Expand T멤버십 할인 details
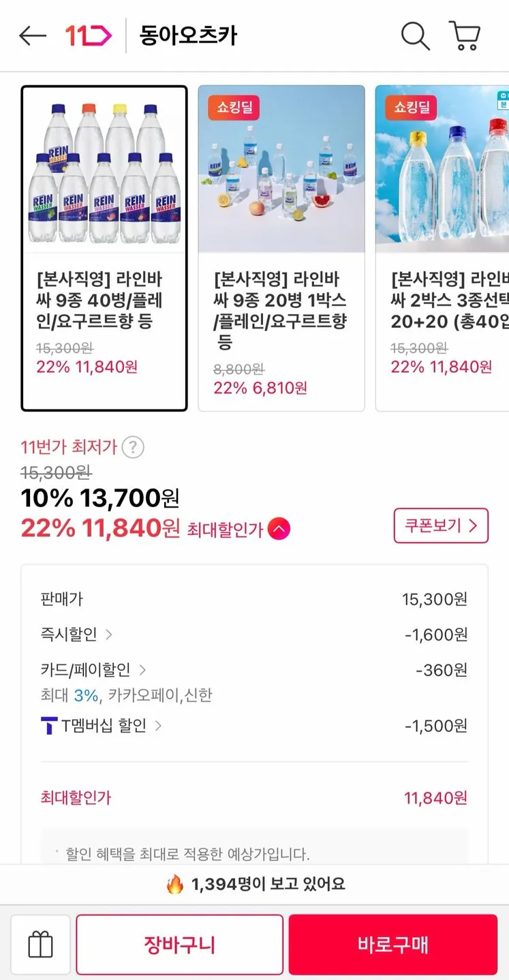 (x=158, y=726)
